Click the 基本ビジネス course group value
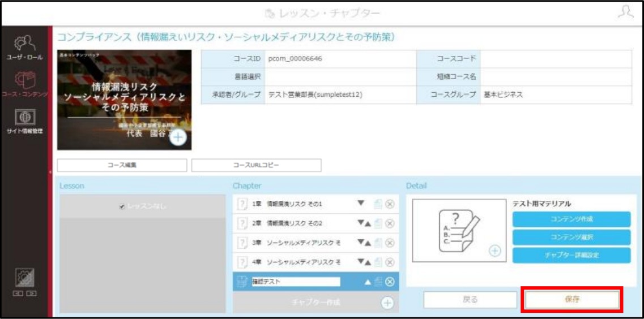The width and height of the screenshot is (644, 319). pyautogui.click(x=504, y=94)
